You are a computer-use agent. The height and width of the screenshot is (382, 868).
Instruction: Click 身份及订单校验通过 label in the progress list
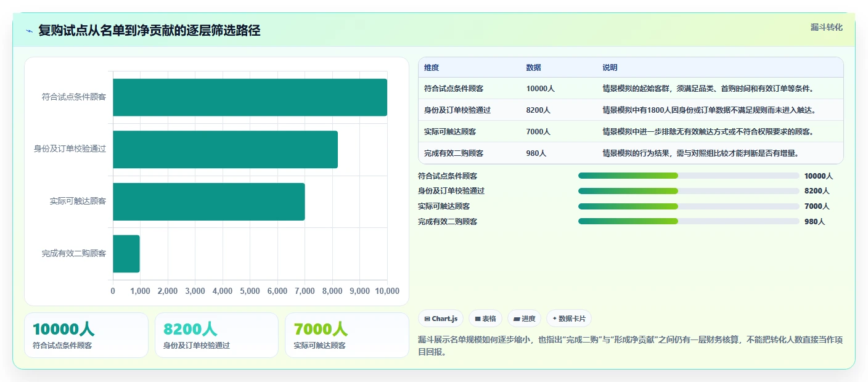pyautogui.click(x=451, y=191)
